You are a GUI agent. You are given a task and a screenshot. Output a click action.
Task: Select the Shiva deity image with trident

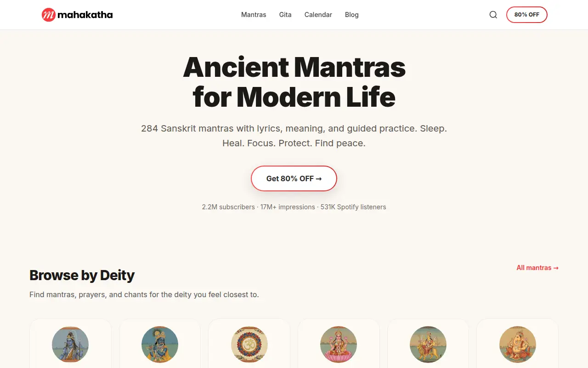point(70,345)
